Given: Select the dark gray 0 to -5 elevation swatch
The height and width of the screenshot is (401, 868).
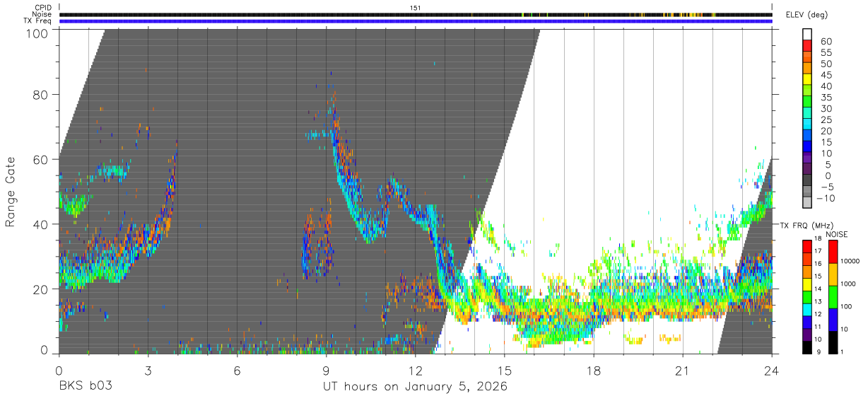Looking at the screenshot, I should tap(807, 181).
